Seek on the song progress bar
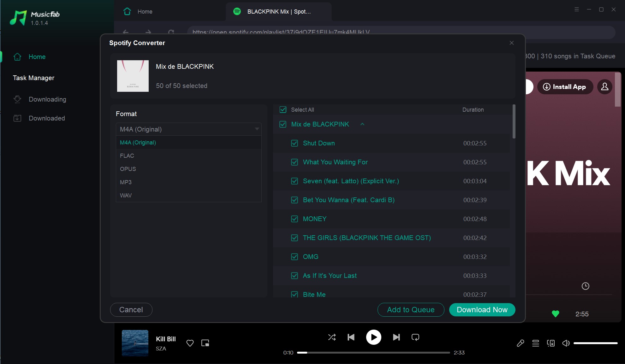 click(373, 353)
